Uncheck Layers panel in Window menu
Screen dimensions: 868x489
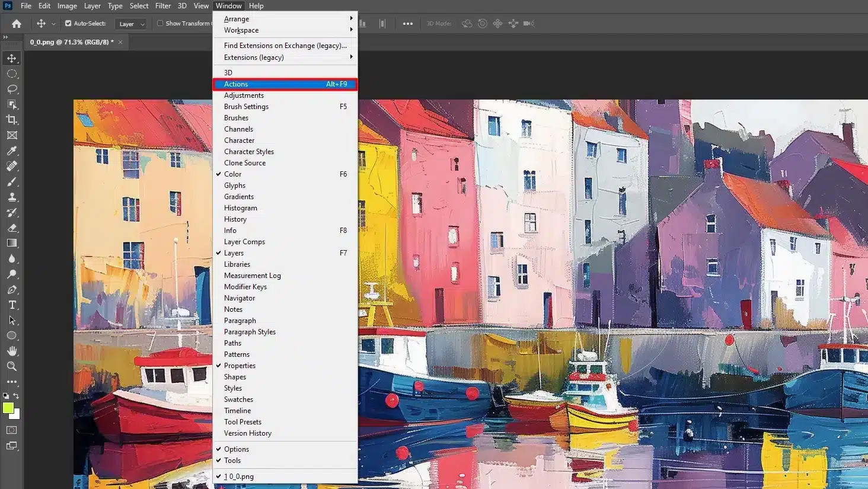(x=285, y=253)
